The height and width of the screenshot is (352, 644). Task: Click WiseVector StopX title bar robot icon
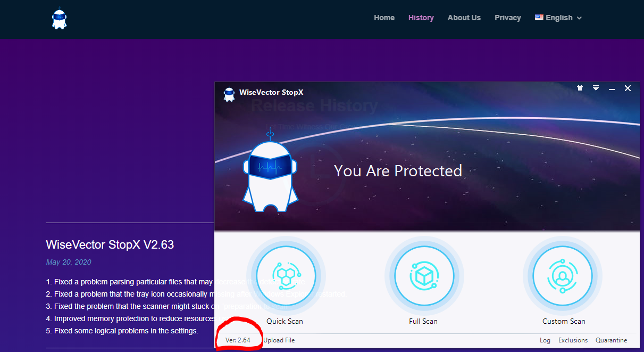pyautogui.click(x=229, y=94)
